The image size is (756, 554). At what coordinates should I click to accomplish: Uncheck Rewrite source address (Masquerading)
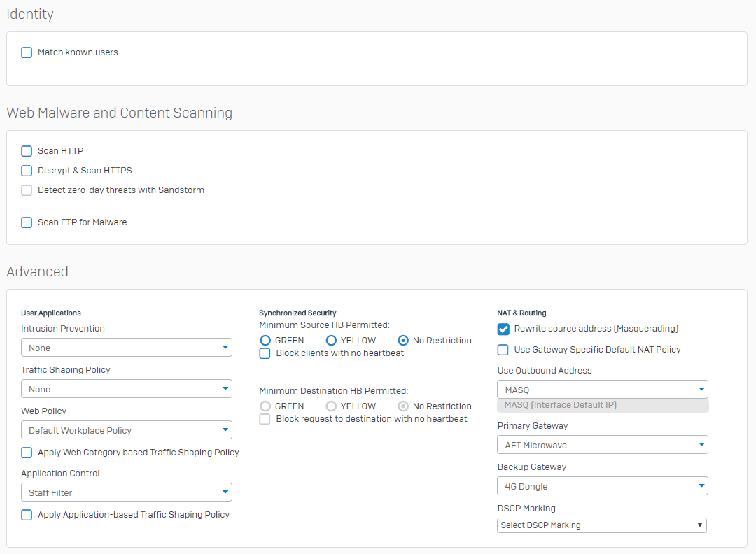[503, 329]
